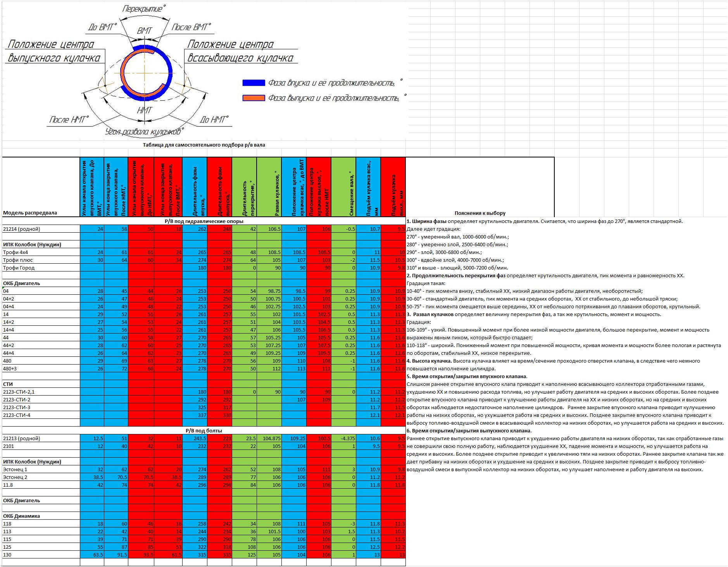Select the 'Перекрытие°' label in the diagram
This screenshot has height=567, width=728.
tap(144, 9)
